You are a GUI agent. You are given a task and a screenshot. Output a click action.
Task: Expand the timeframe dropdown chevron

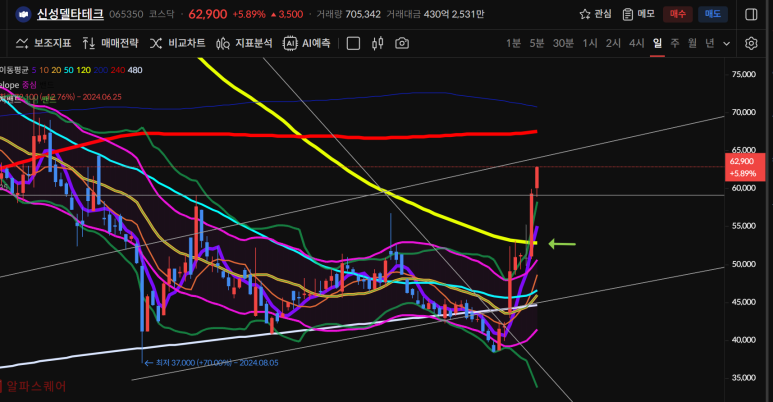click(x=727, y=44)
